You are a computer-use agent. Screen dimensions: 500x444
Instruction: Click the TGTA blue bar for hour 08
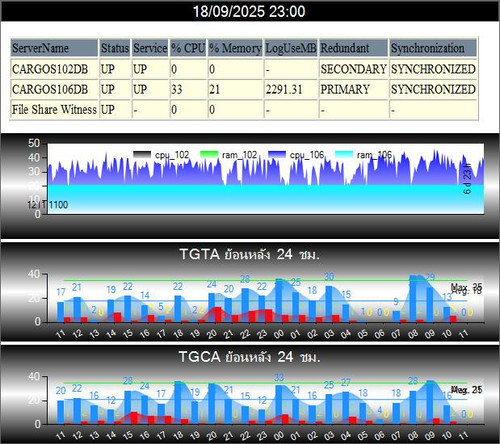pos(413,299)
